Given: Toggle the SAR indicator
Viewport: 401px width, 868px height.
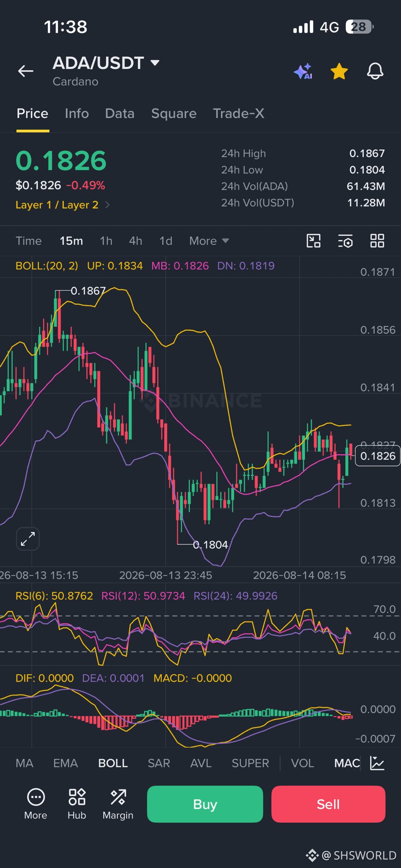Looking at the screenshot, I should 159,763.
